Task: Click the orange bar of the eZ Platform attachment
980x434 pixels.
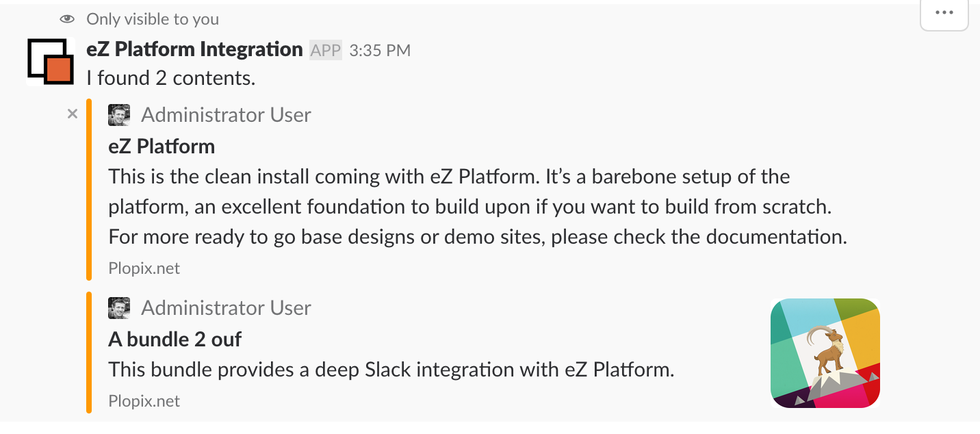Action: point(89,190)
